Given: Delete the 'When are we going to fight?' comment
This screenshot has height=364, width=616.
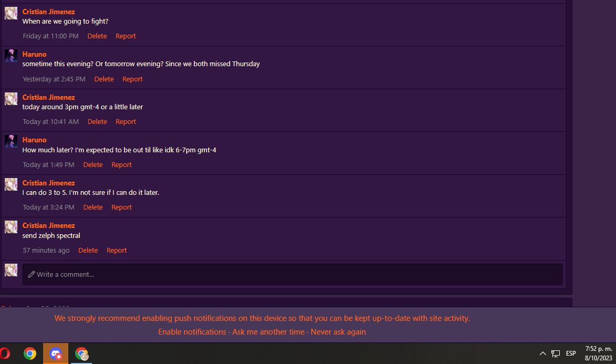Looking at the screenshot, I should click(x=97, y=36).
